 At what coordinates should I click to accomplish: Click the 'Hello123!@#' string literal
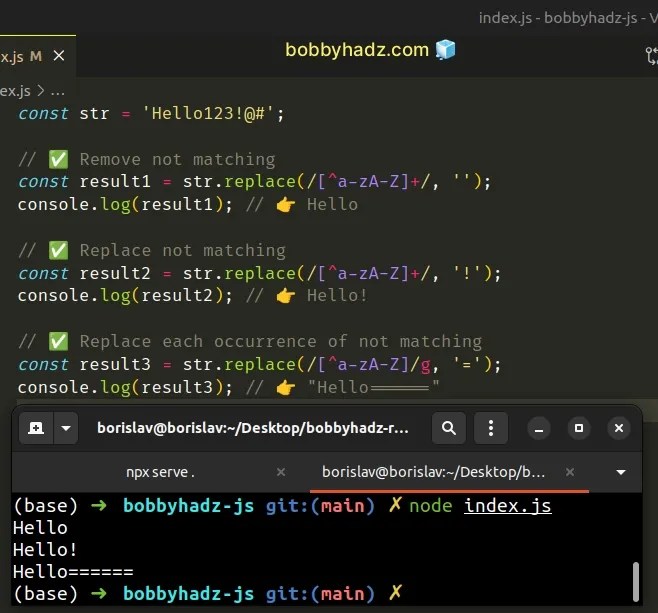[x=208, y=114]
